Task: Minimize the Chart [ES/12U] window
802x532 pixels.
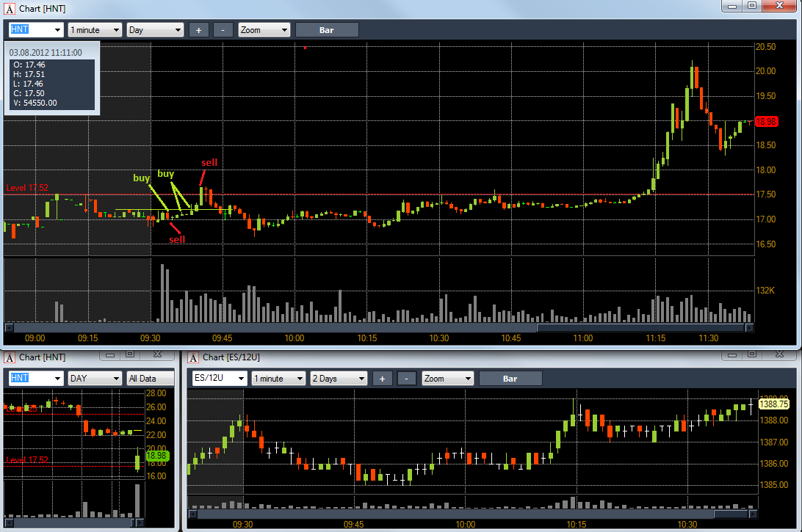Action: (x=732, y=354)
